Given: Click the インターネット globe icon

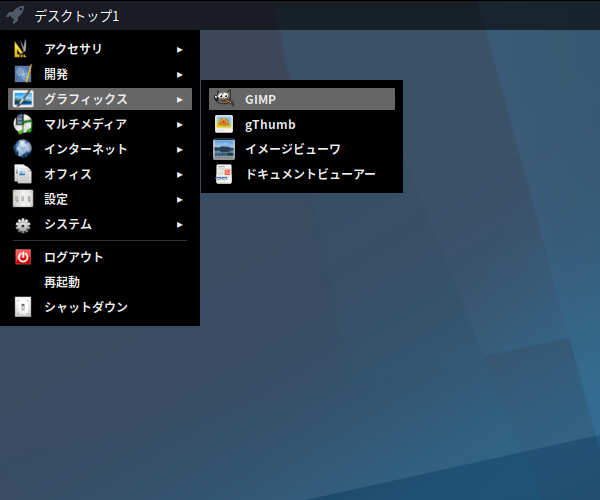Looking at the screenshot, I should point(23,149).
